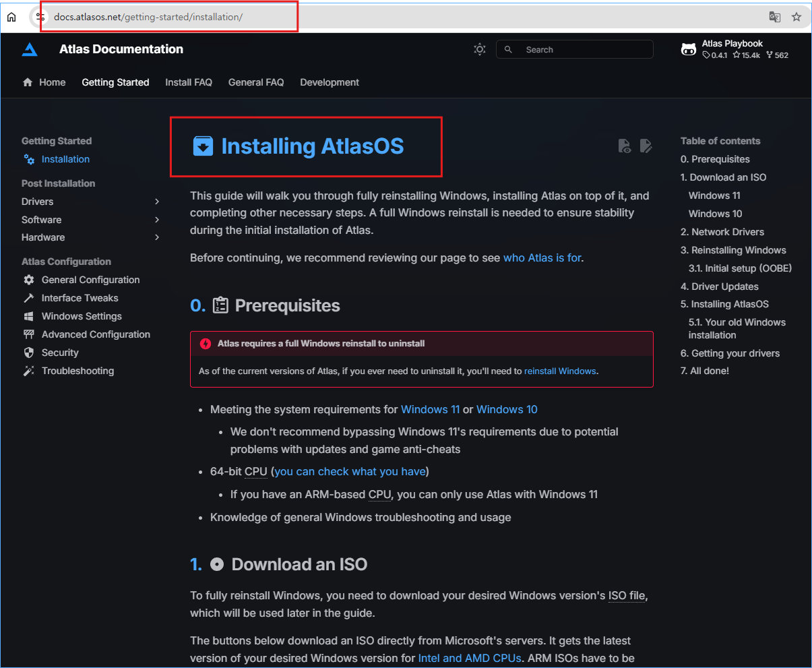The height and width of the screenshot is (668, 812).
Task: Jump to '6. Getting your drivers' in contents
Action: (730, 353)
